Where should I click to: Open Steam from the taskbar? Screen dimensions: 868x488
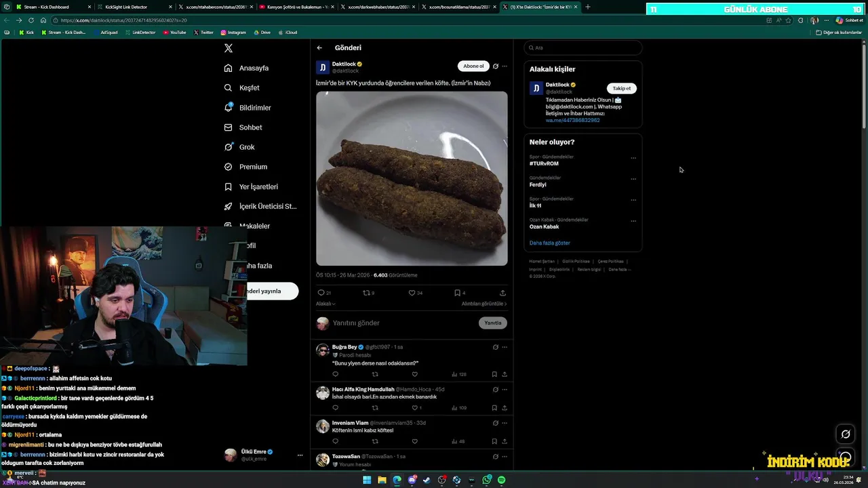click(427, 480)
